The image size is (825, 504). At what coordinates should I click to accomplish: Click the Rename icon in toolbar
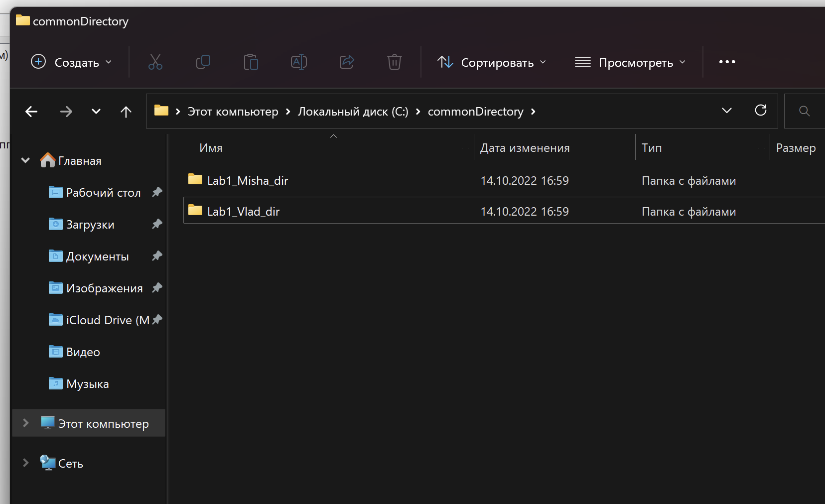(x=298, y=62)
